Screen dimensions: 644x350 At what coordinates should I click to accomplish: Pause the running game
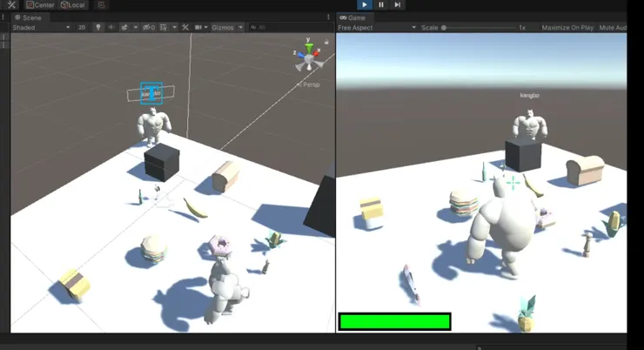380,4
